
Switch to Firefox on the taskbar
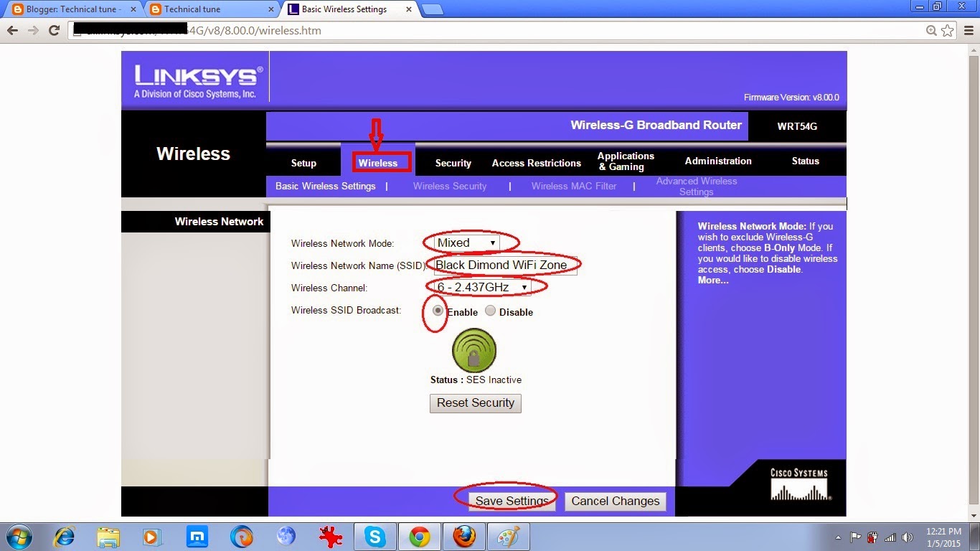(x=464, y=537)
